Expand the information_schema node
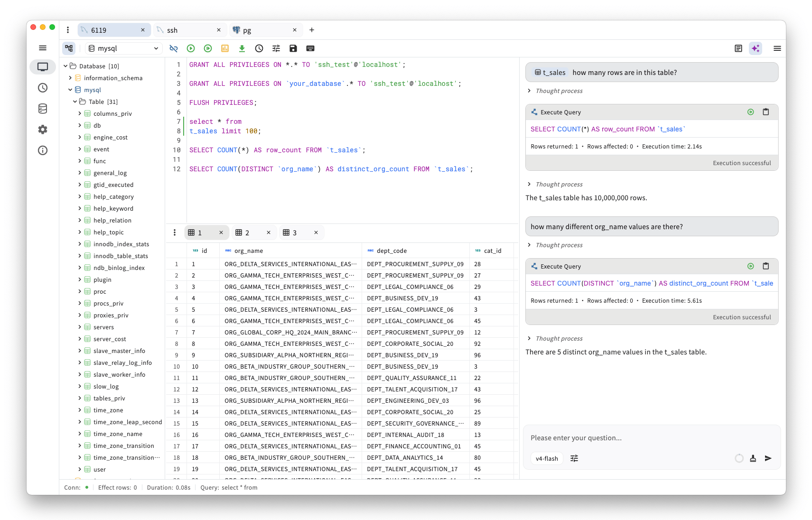This screenshot has width=812, height=520. tap(71, 78)
